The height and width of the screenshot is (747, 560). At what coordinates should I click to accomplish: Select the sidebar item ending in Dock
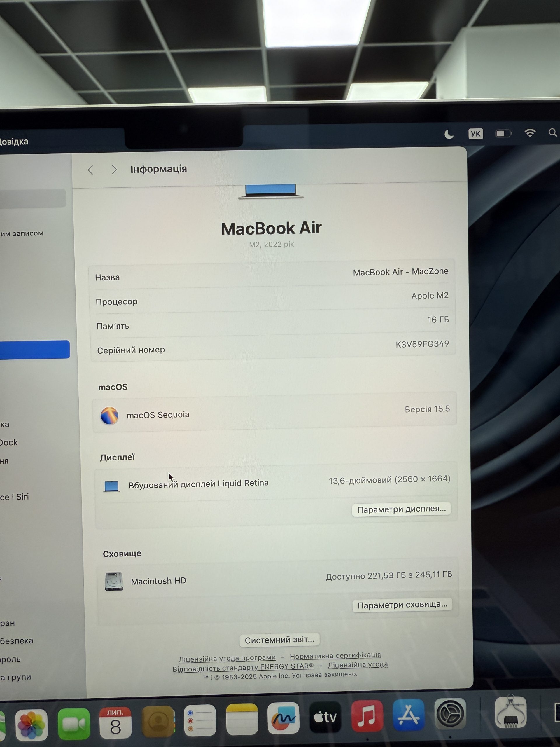(9, 442)
